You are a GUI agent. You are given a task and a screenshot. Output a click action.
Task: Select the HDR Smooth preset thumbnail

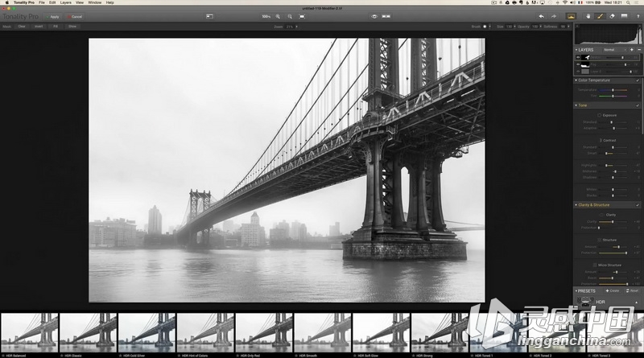(323, 333)
